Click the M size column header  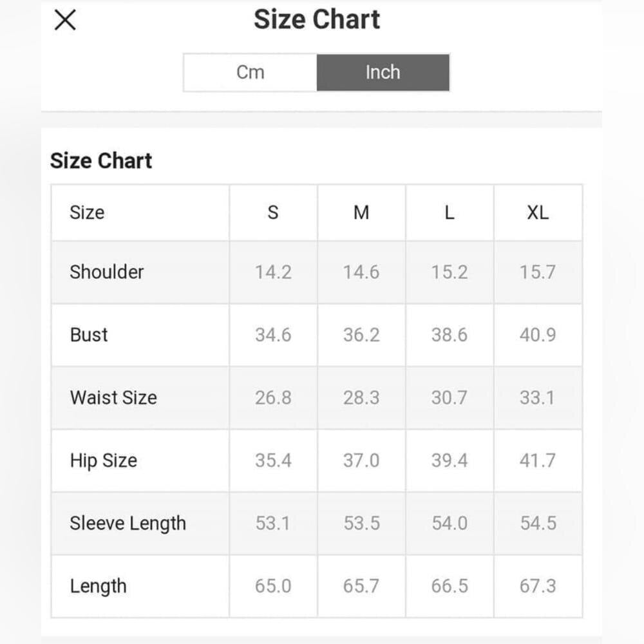(361, 213)
